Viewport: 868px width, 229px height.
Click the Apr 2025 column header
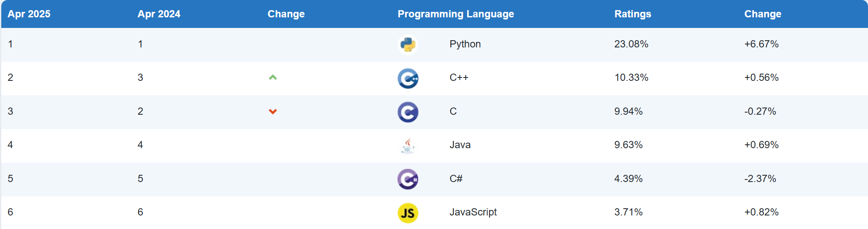coord(29,14)
